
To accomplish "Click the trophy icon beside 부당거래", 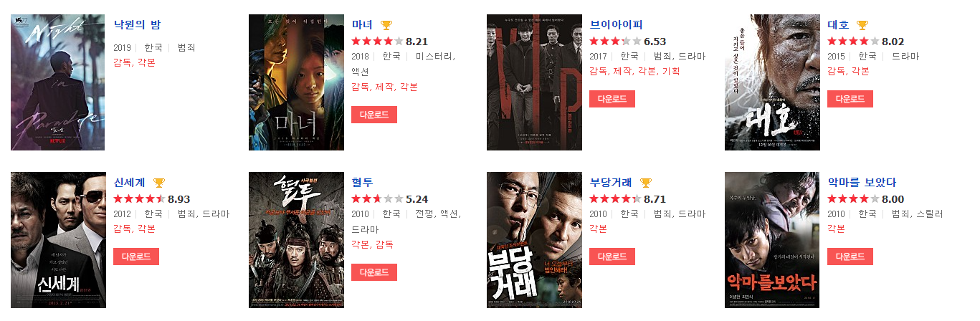I will [645, 183].
